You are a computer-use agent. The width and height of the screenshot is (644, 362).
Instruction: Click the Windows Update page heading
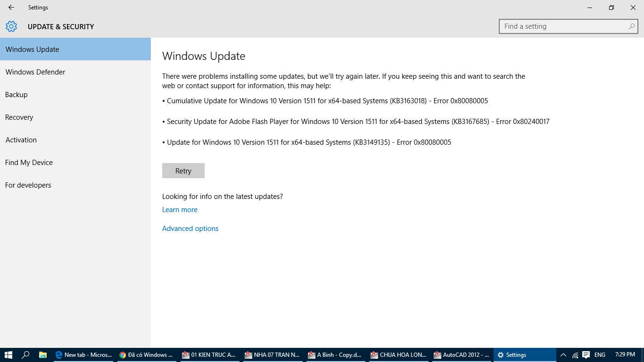click(204, 56)
